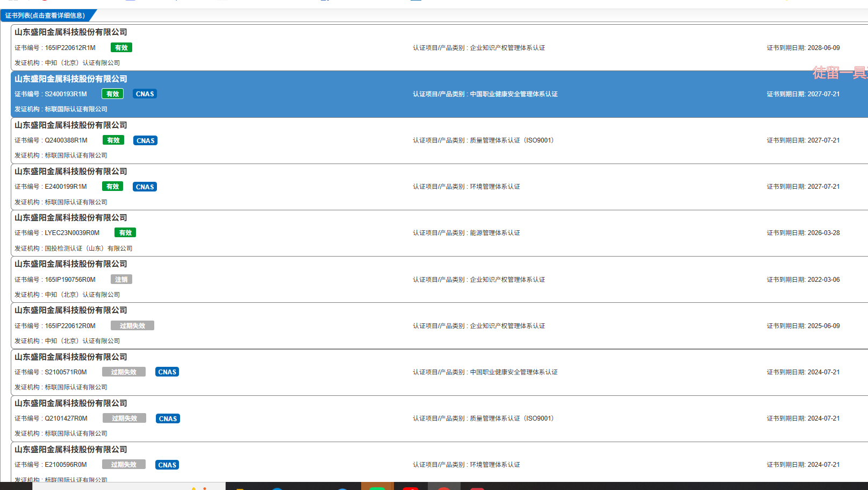The width and height of the screenshot is (868, 490).
Task: Click the 过期失效 badge for S2100571R0M
Action: [x=124, y=372]
